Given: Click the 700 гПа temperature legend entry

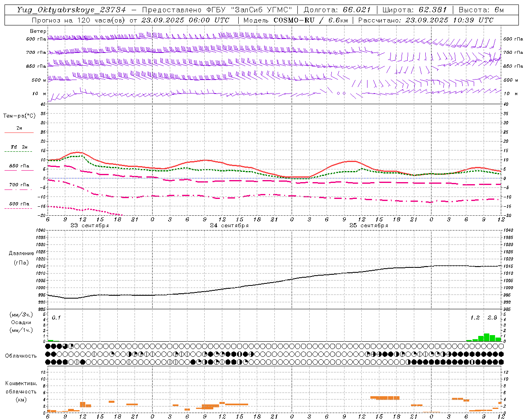Looking at the screenshot, I should 19,185.
